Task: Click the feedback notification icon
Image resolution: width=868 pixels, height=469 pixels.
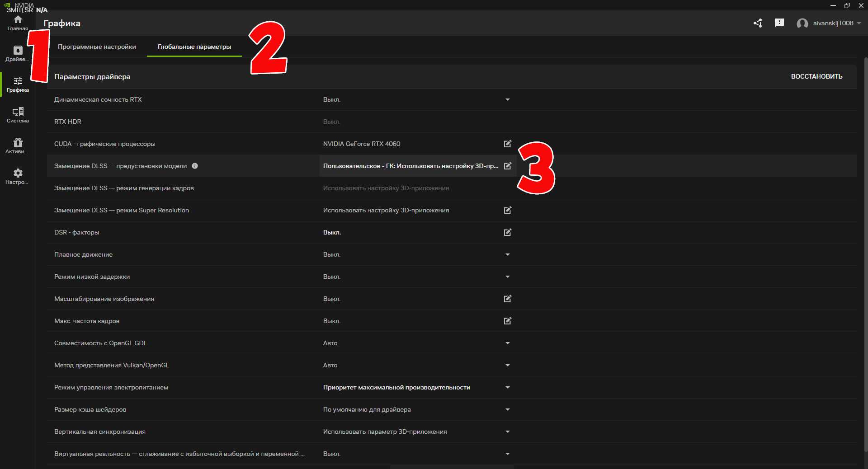Action: (779, 23)
